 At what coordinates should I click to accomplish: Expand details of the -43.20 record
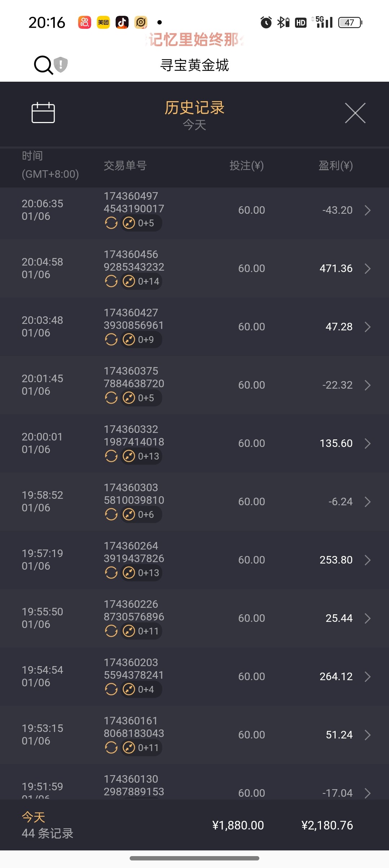click(x=367, y=210)
